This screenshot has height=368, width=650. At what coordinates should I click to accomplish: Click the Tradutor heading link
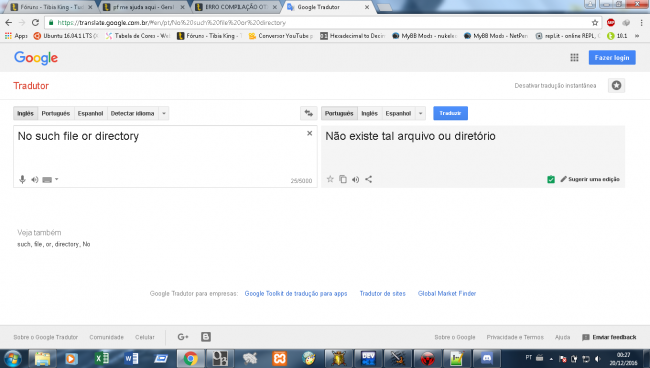pos(31,86)
